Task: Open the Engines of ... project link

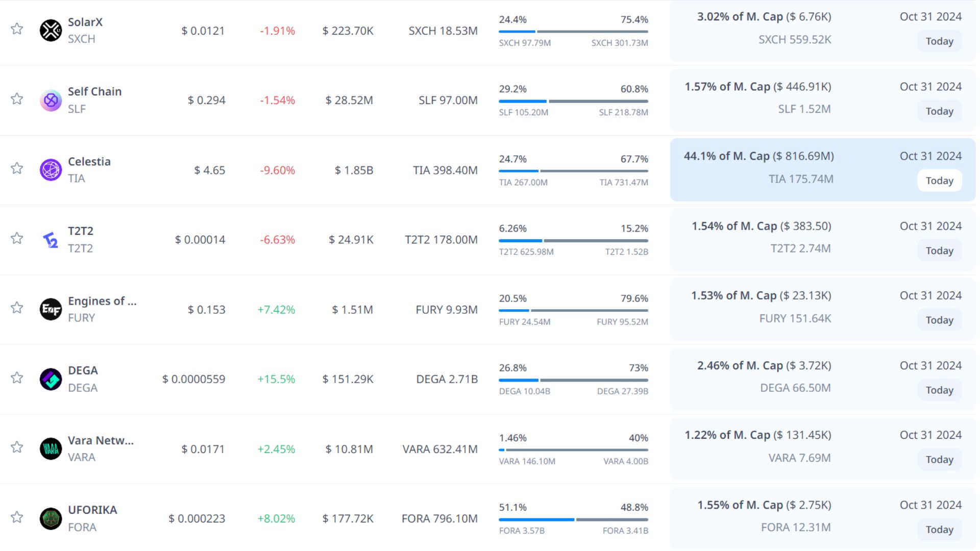Action: click(102, 301)
